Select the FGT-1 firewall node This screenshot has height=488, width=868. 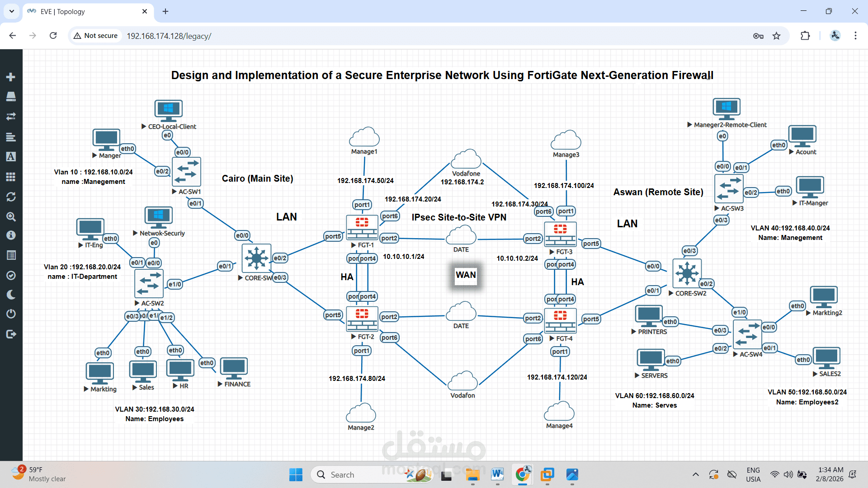click(362, 227)
